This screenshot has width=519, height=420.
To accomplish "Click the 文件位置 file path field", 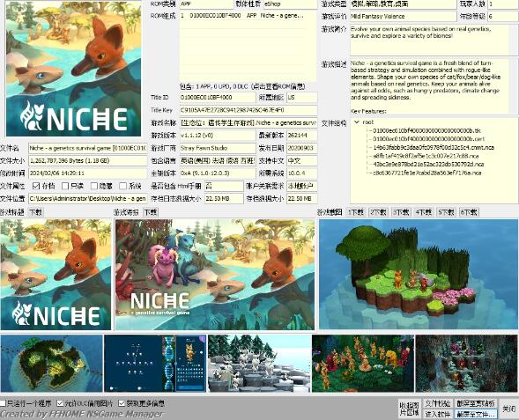I will click(88, 198).
